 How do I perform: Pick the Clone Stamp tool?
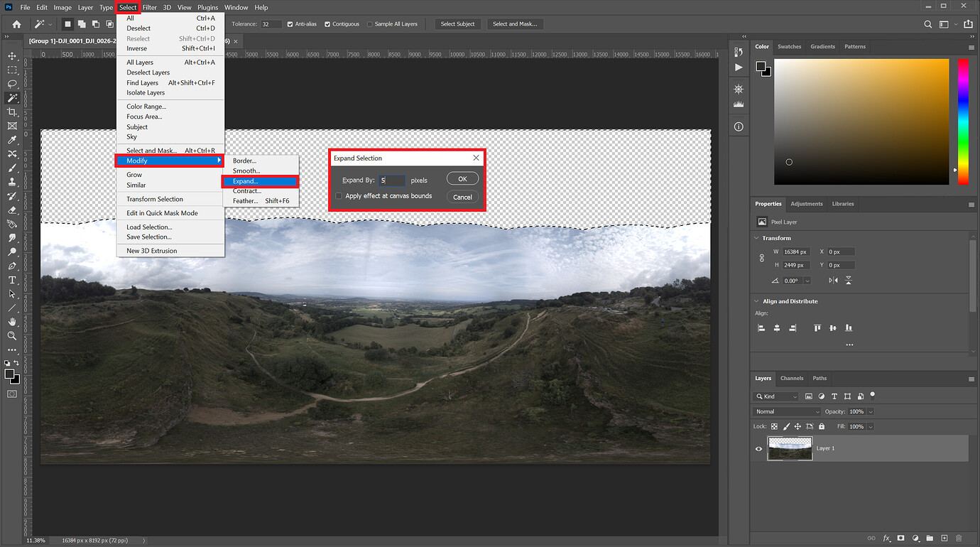coord(11,182)
